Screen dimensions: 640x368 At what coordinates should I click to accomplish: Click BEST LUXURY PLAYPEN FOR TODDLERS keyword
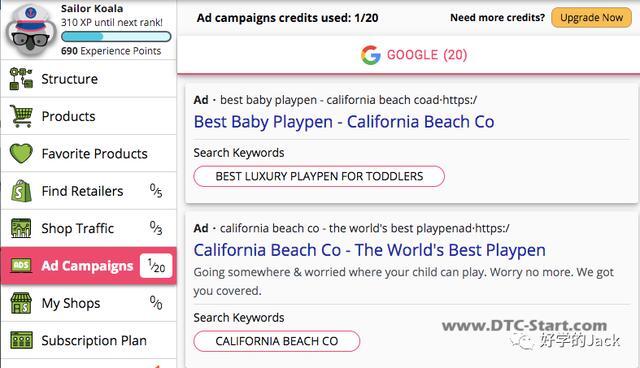319,176
